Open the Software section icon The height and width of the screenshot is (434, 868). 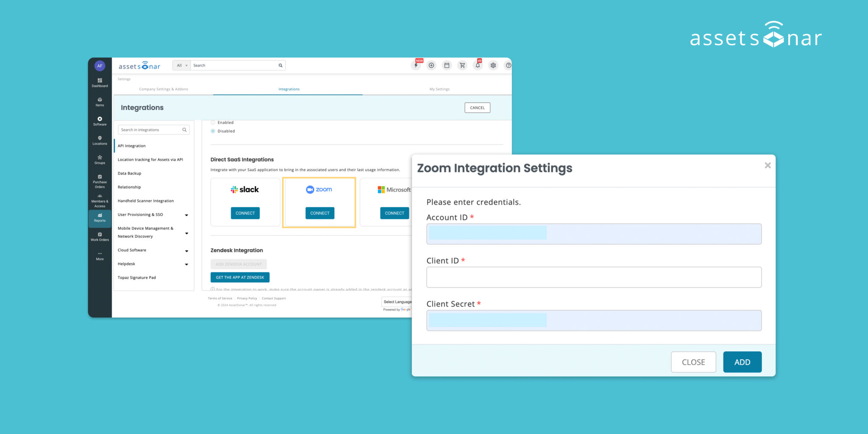pyautogui.click(x=100, y=121)
